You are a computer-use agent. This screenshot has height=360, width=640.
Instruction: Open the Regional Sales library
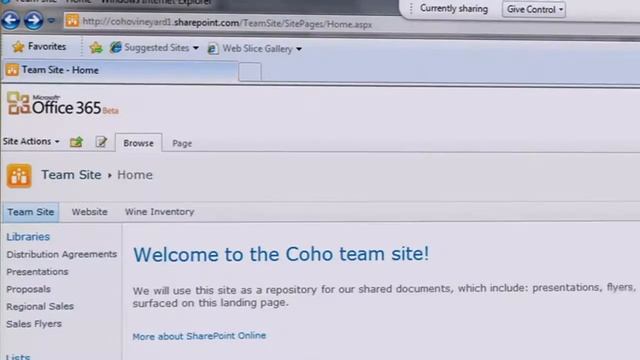(x=40, y=307)
